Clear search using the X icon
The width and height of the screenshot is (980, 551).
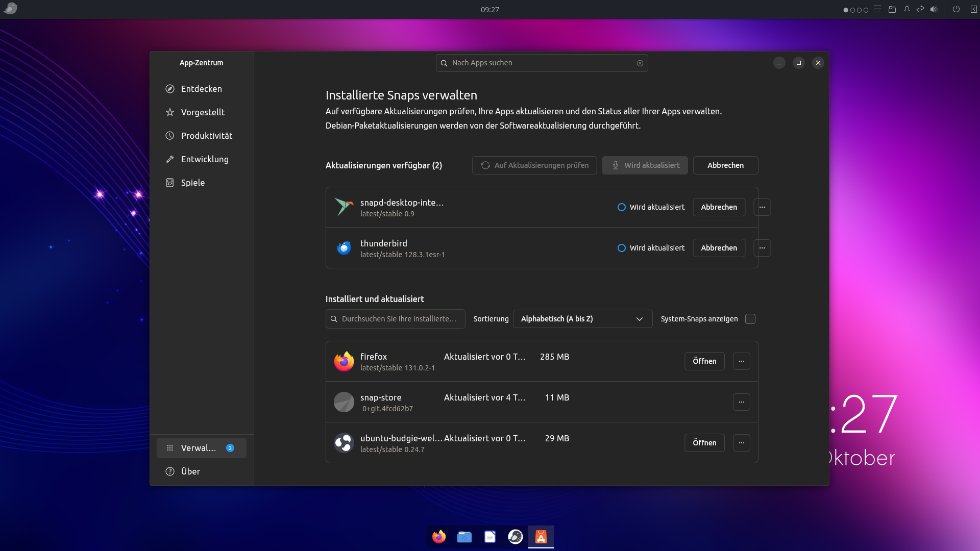coord(640,63)
